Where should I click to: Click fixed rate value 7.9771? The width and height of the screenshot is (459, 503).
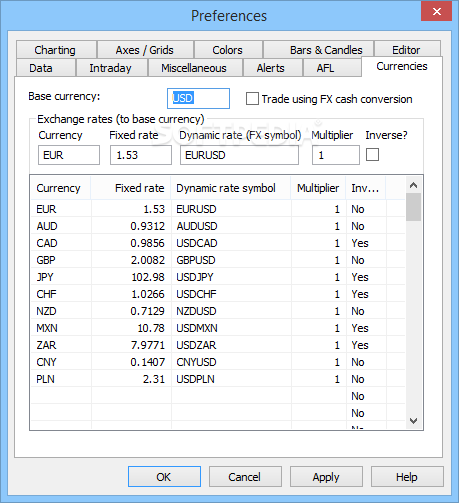point(148,345)
